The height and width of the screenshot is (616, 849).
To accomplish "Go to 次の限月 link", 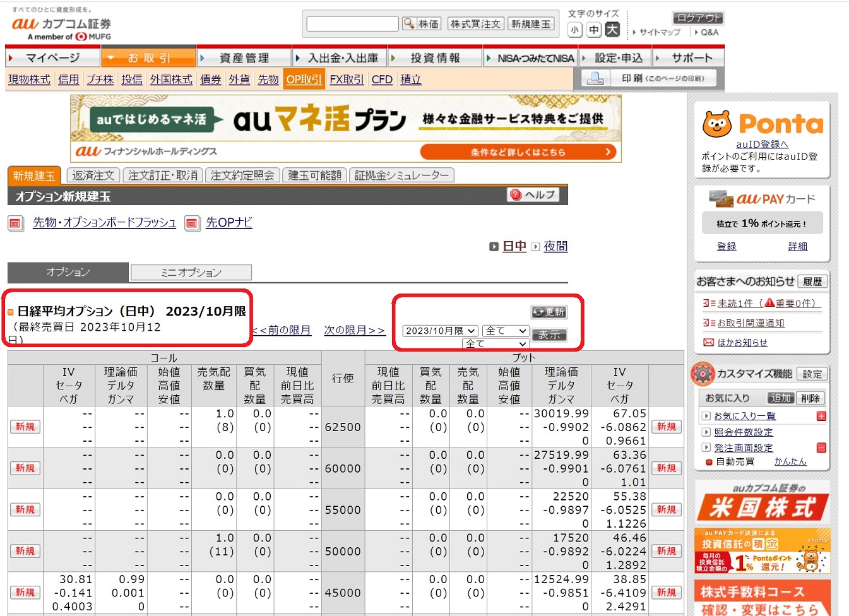I will (x=354, y=330).
